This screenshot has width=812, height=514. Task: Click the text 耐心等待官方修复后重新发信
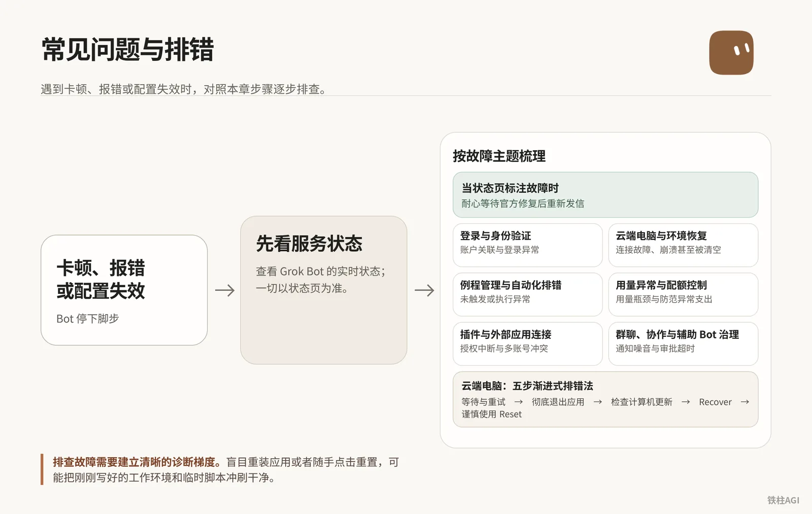pos(523,203)
